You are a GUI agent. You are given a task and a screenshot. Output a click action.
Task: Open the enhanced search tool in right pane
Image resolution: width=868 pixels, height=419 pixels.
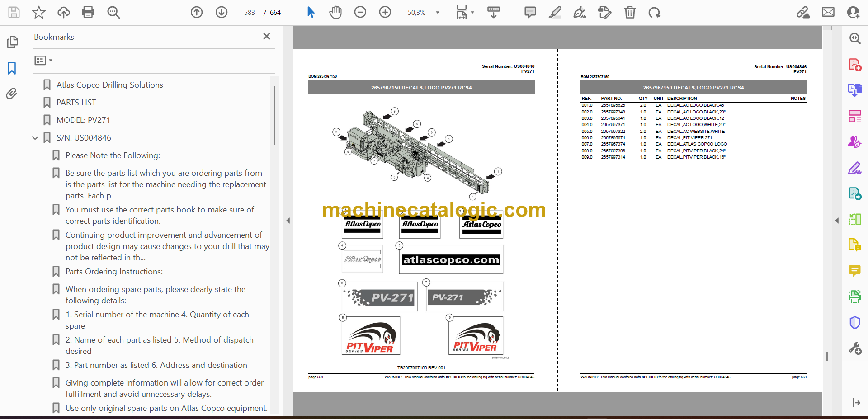tap(855, 38)
